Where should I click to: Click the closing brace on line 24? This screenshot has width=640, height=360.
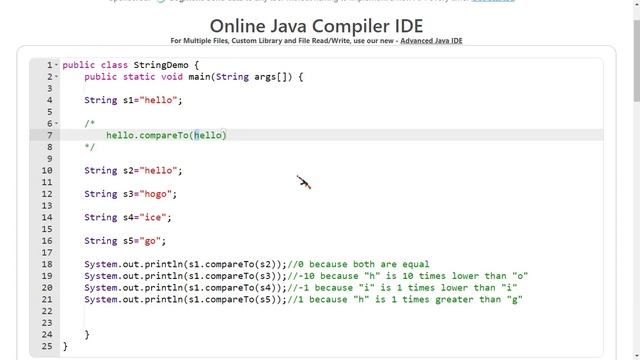coord(87,335)
